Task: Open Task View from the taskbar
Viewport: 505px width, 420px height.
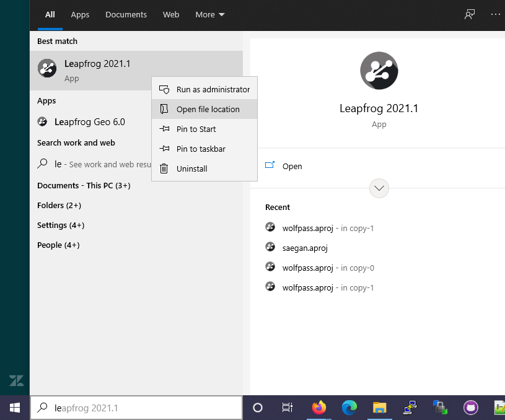Action: click(x=288, y=408)
